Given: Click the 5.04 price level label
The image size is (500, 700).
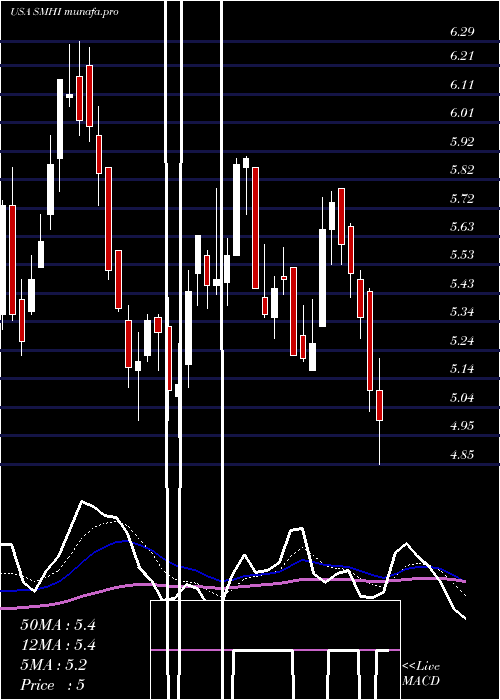Looking at the screenshot, I should [x=462, y=398].
